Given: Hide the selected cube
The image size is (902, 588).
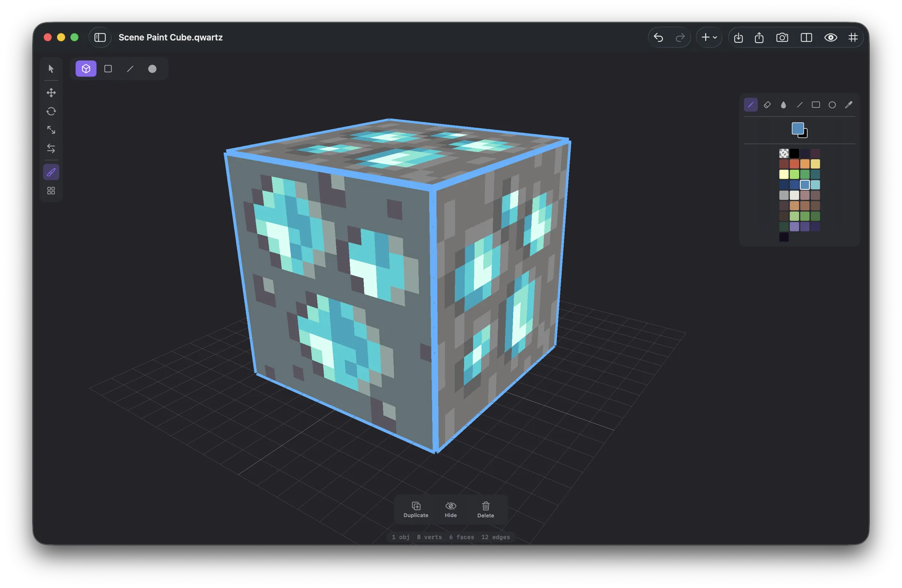Looking at the screenshot, I should 451,509.
